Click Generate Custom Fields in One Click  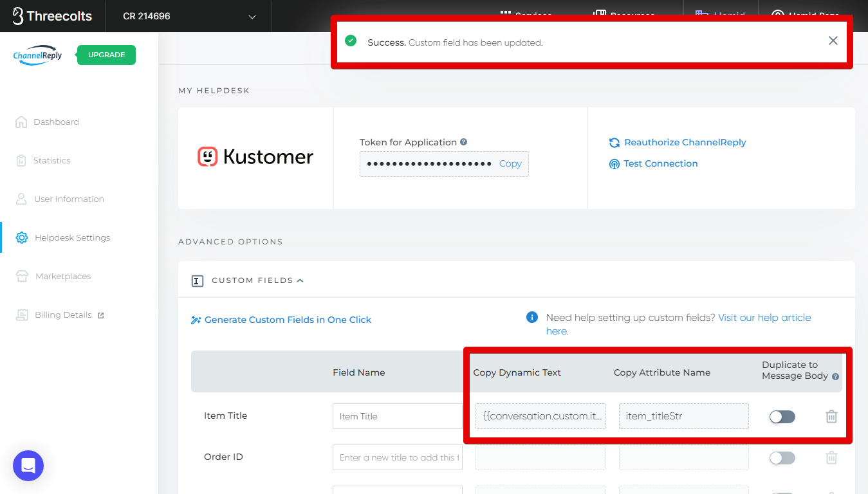pyautogui.click(x=281, y=320)
